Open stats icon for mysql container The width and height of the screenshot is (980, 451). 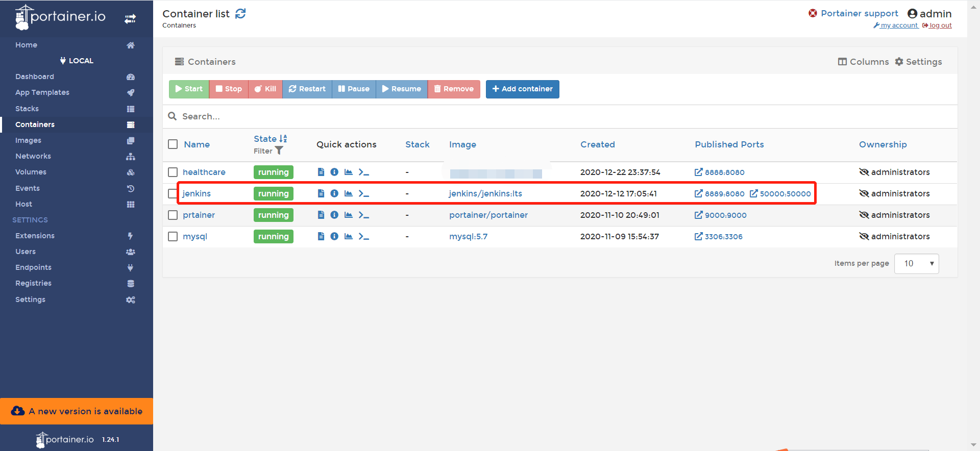(349, 236)
